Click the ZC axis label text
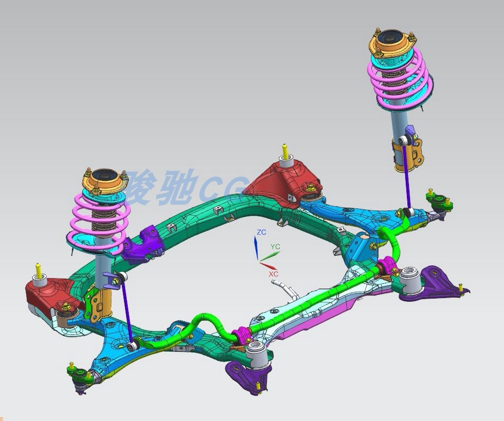504x421 pixels. (261, 231)
